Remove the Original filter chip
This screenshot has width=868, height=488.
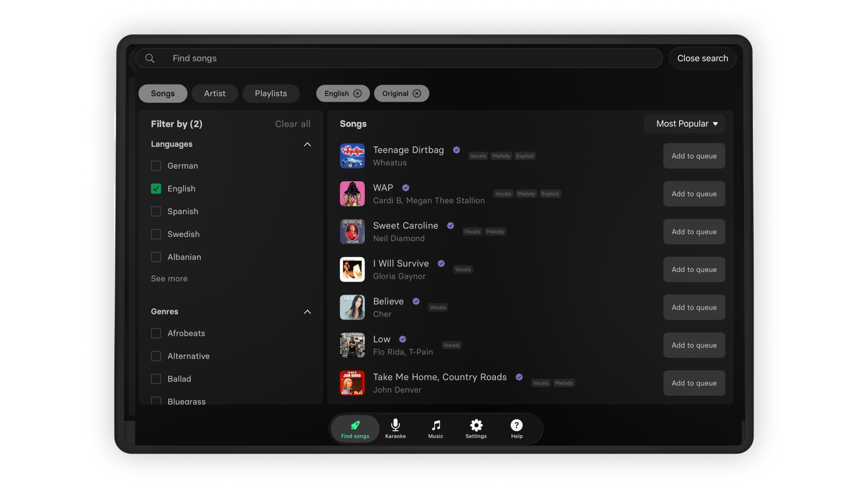coord(417,94)
